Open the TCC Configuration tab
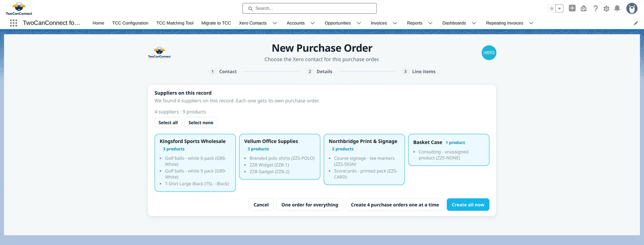This screenshot has width=644, height=245. pos(130,23)
